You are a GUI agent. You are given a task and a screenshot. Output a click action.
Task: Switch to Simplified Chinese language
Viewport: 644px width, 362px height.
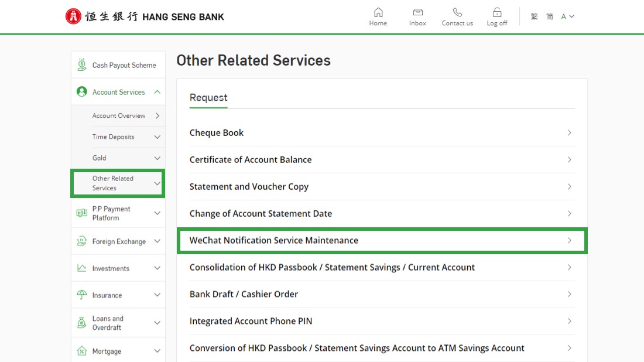tap(550, 16)
